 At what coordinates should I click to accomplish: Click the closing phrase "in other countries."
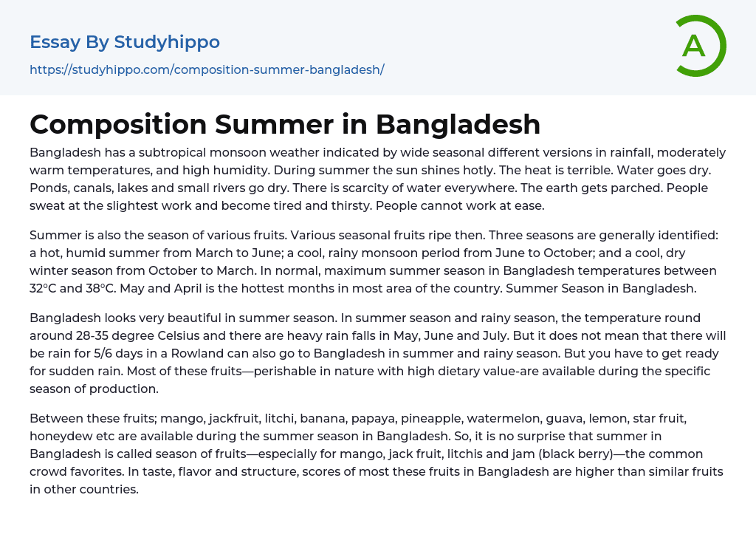point(84,489)
